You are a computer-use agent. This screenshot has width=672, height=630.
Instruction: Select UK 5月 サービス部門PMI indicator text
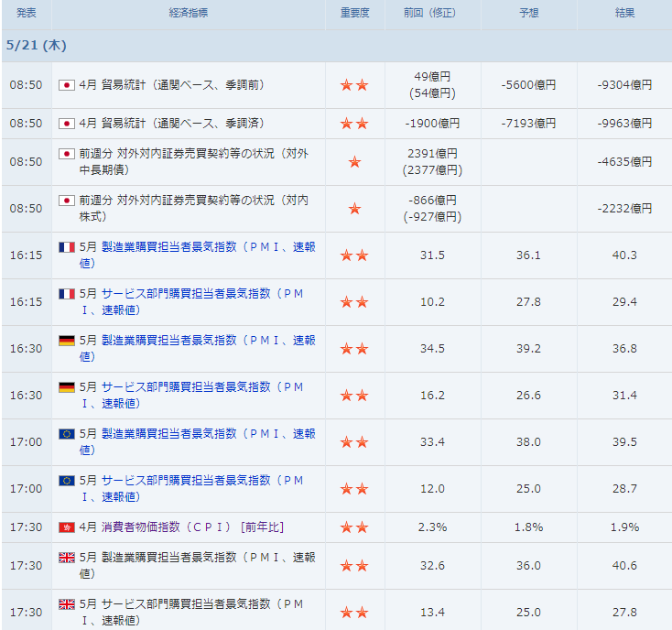[192, 612]
